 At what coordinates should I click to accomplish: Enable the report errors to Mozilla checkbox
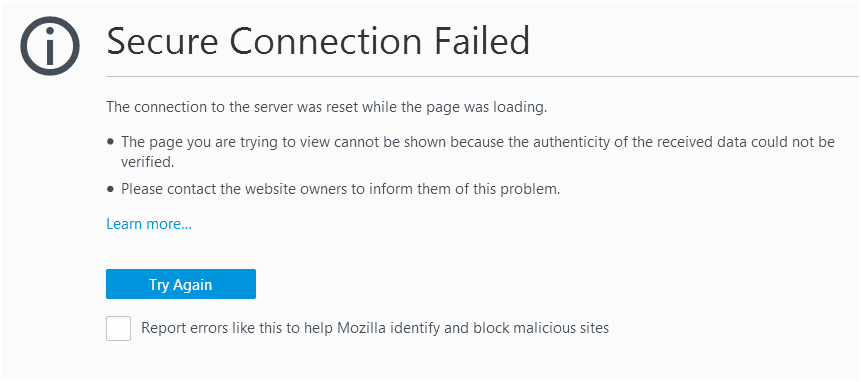click(119, 328)
